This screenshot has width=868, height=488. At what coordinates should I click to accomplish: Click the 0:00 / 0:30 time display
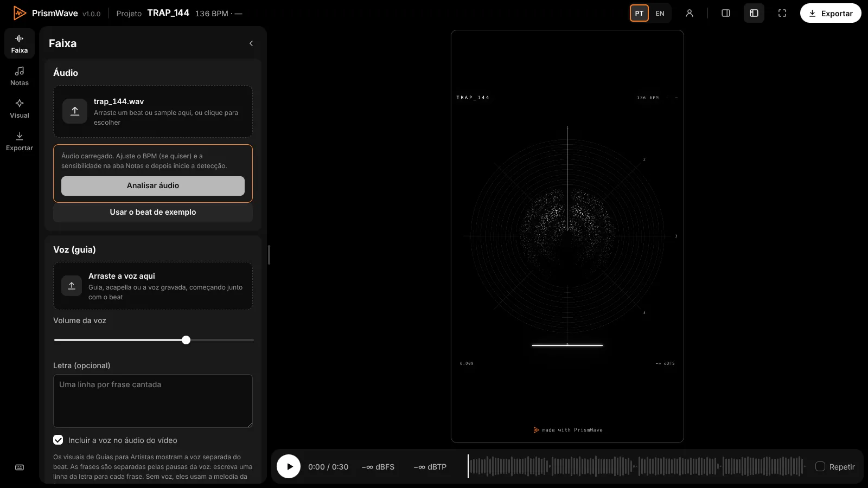(x=328, y=467)
